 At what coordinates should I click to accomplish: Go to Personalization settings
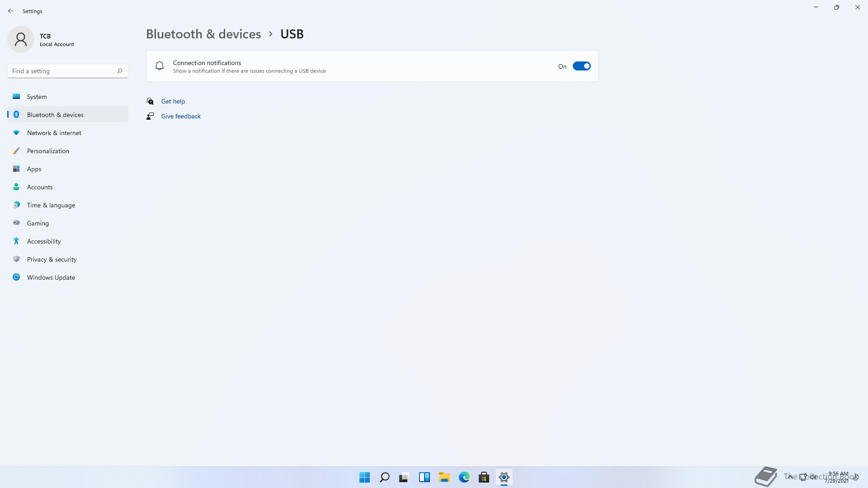click(x=48, y=151)
